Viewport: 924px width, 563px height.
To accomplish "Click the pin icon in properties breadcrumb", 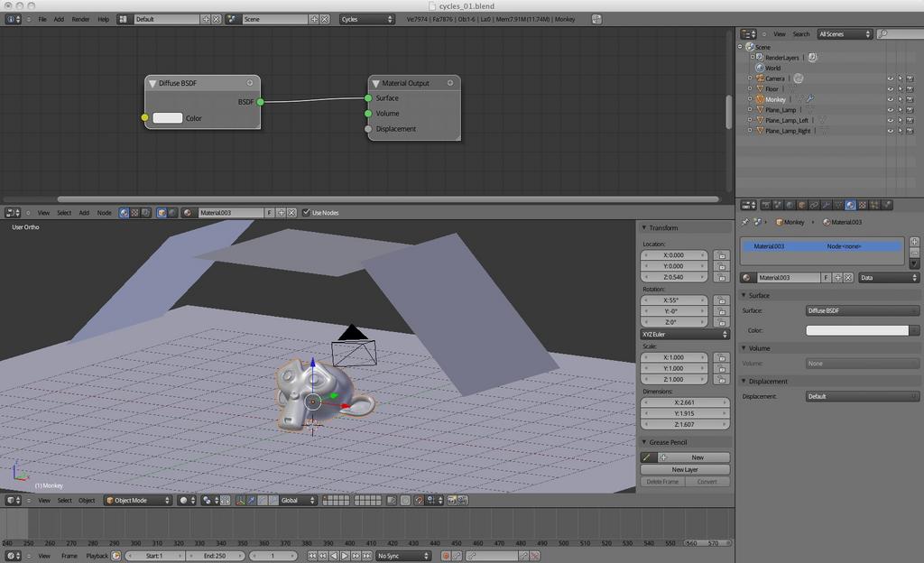I will [745, 222].
